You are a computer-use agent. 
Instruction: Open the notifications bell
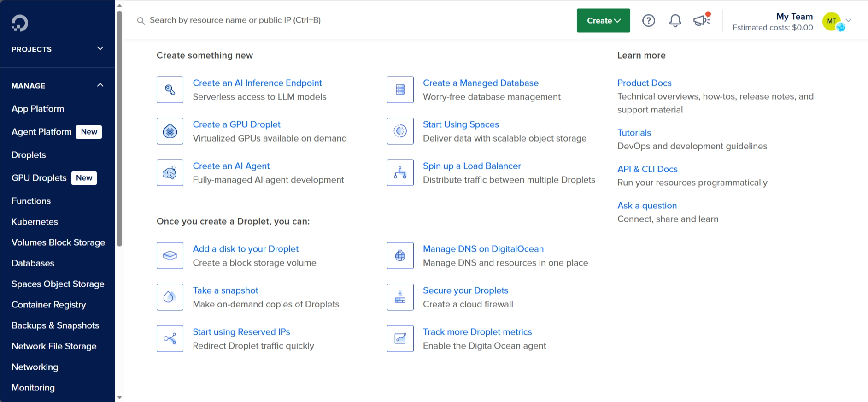pyautogui.click(x=675, y=20)
